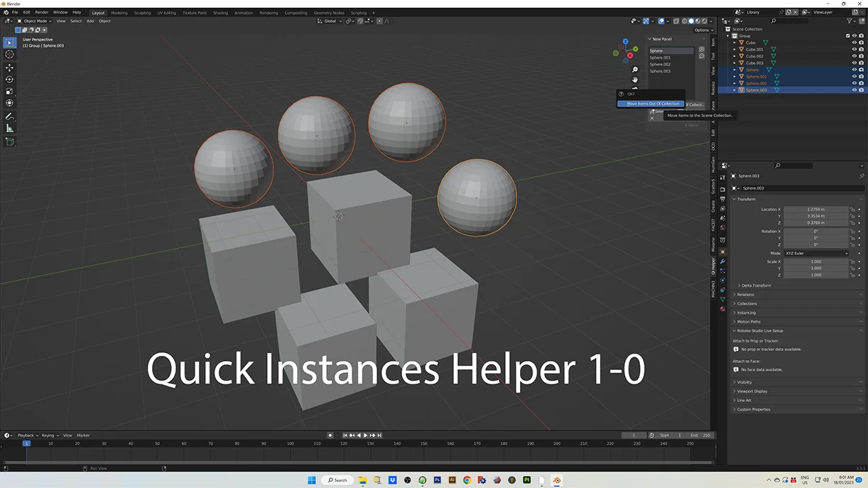Confirm Move Items Out Of Collection
The image size is (868, 488).
click(652, 104)
